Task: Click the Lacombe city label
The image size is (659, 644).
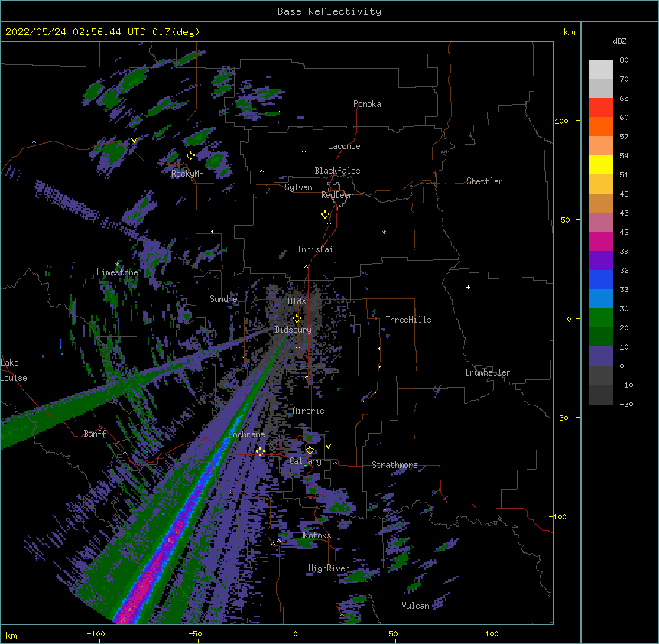Action: [344, 146]
